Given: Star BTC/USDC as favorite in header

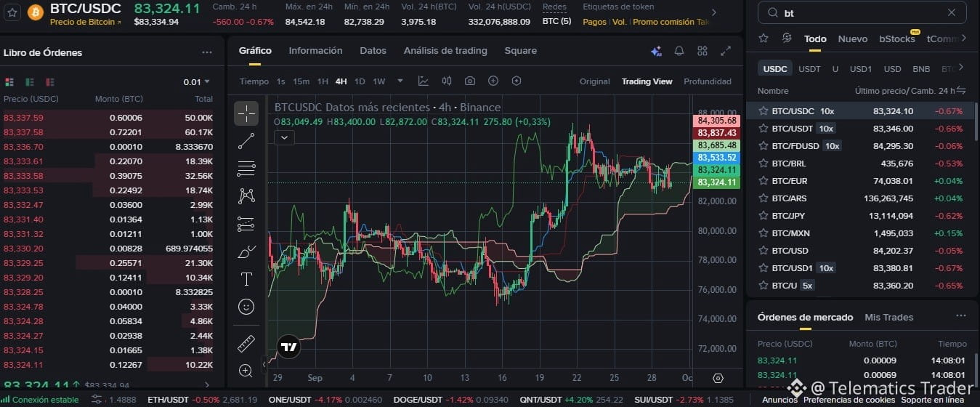Looking at the screenshot, I should 12,12.
